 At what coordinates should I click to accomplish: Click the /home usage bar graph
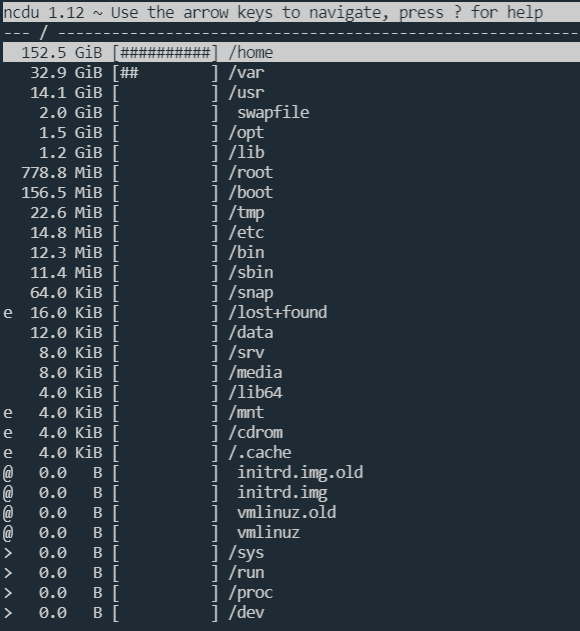click(165, 53)
